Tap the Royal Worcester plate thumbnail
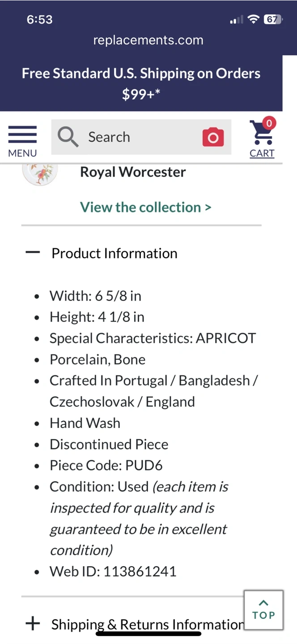The image size is (297, 644). [x=40, y=173]
